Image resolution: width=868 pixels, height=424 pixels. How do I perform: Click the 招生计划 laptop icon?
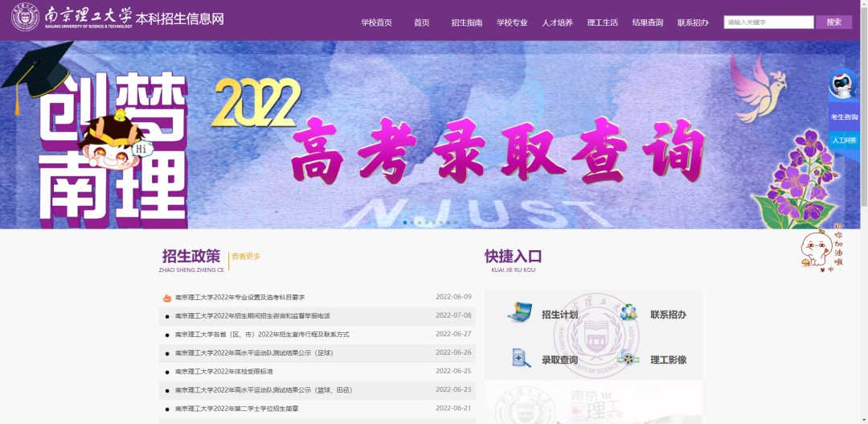click(x=520, y=313)
